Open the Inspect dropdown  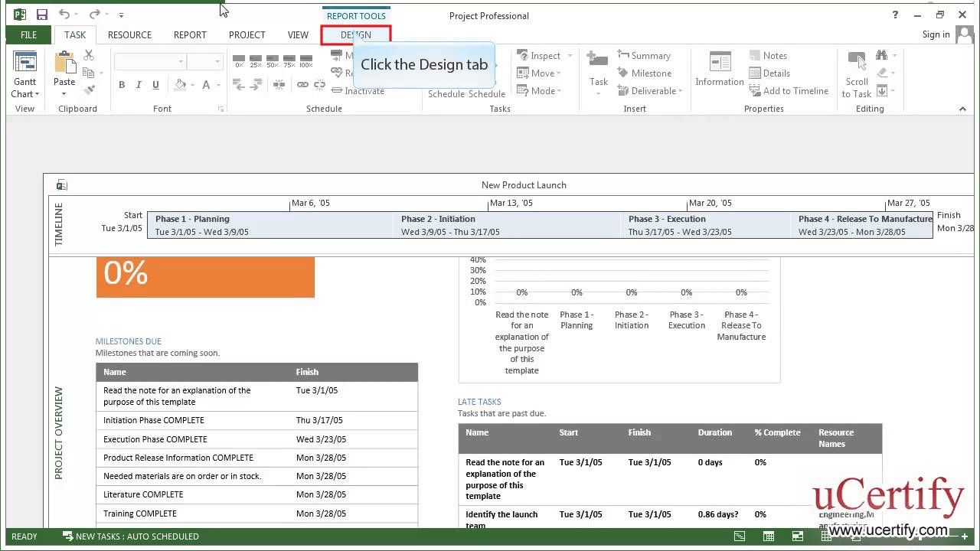coord(544,55)
